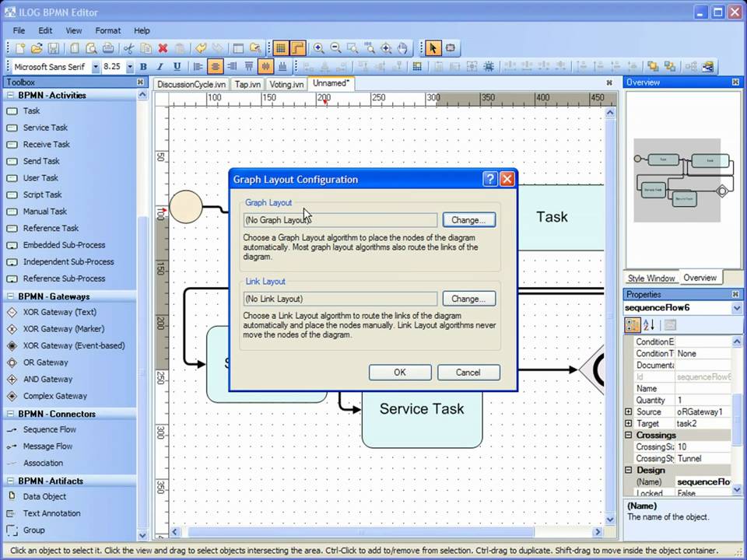Open the sequenceFlow6 object dropdown
The width and height of the screenshot is (747, 560).
[737, 308]
